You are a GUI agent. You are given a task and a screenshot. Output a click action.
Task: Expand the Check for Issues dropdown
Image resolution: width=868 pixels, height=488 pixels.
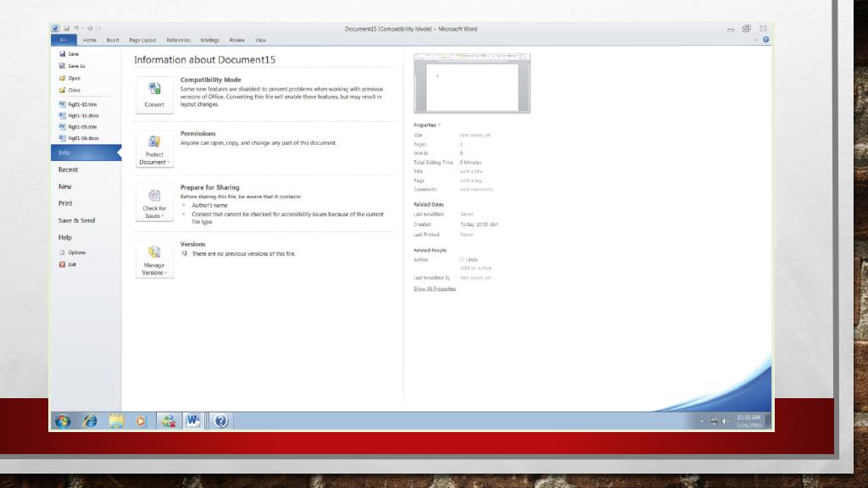click(x=154, y=203)
